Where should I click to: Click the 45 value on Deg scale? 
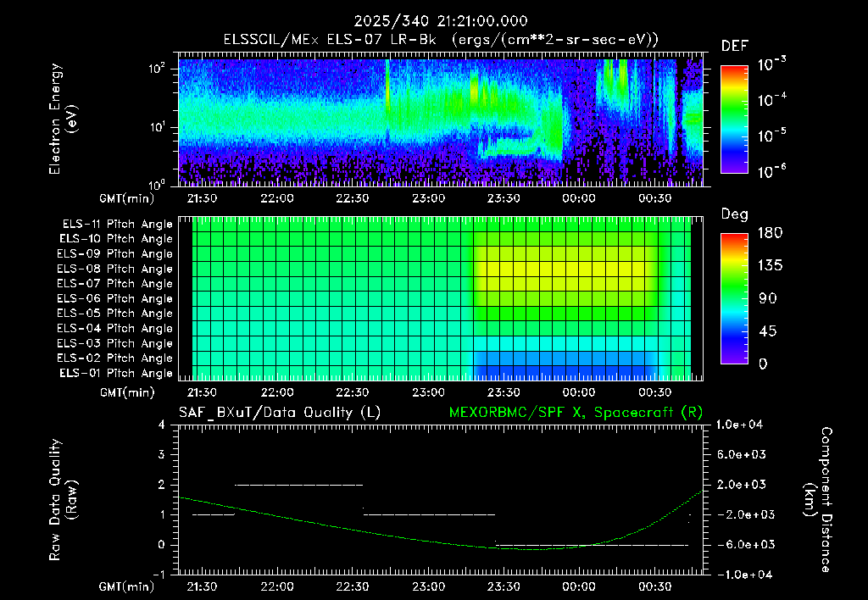pos(768,331)
